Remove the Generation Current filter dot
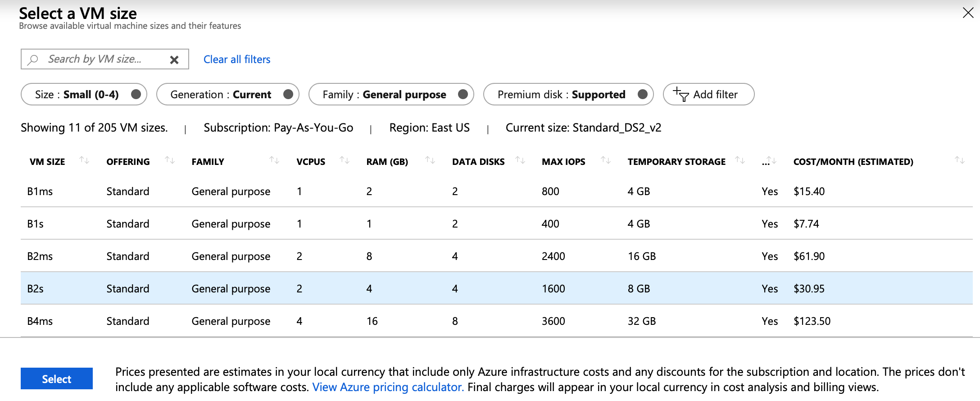Image resolution: width=980 pixels, height=401 pixels. pyautogui.click(x=288, y=94)
